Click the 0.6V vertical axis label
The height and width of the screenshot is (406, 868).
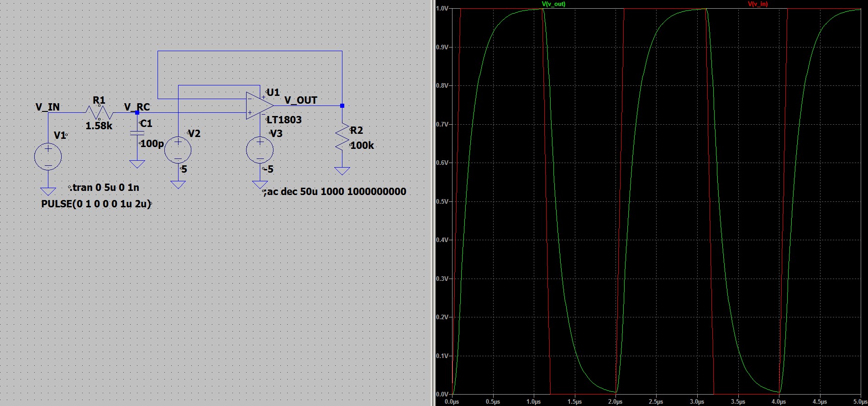click(442, 163)
